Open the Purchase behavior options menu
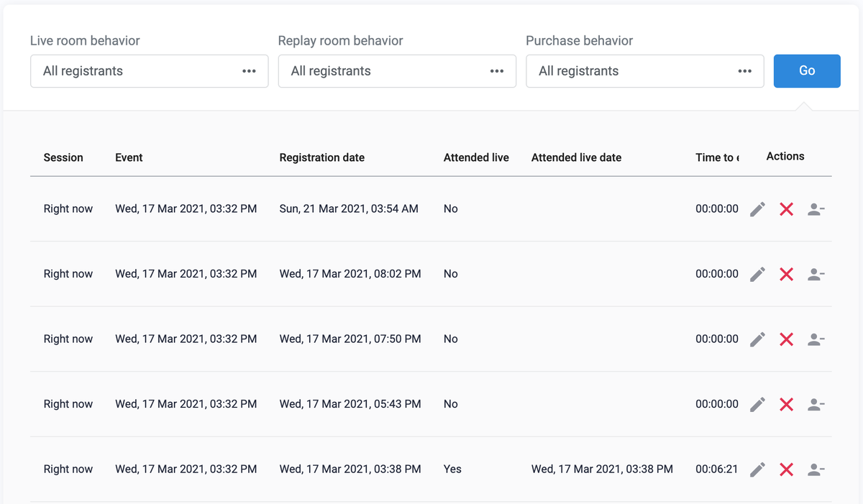This screenshot has height=504, width=863. tap(745, 70)
